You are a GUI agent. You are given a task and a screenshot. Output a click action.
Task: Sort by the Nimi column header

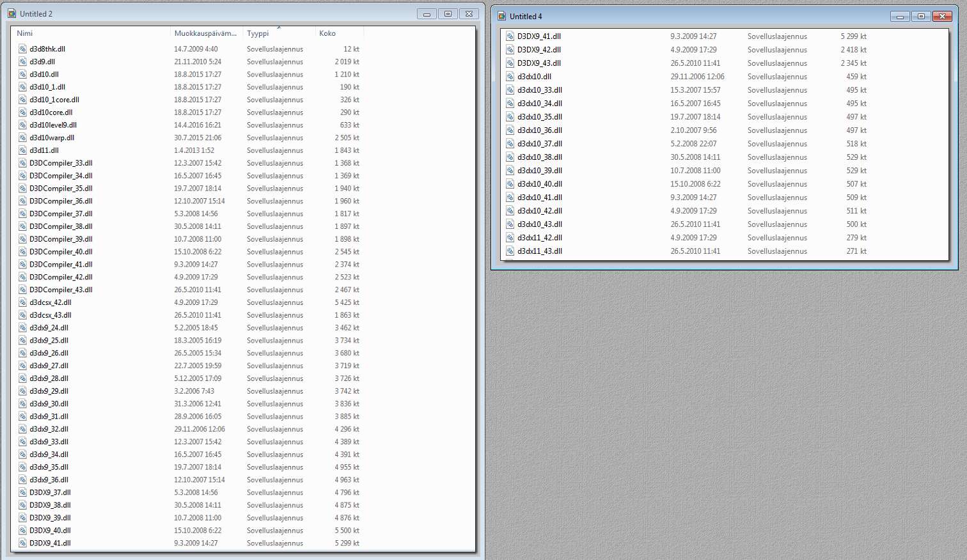tap(25, 33)
